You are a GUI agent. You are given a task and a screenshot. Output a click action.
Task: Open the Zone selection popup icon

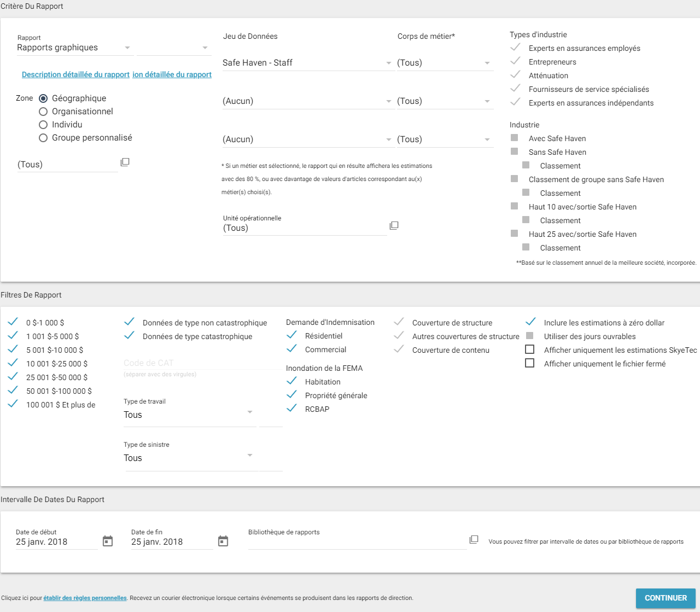point(125,162)
